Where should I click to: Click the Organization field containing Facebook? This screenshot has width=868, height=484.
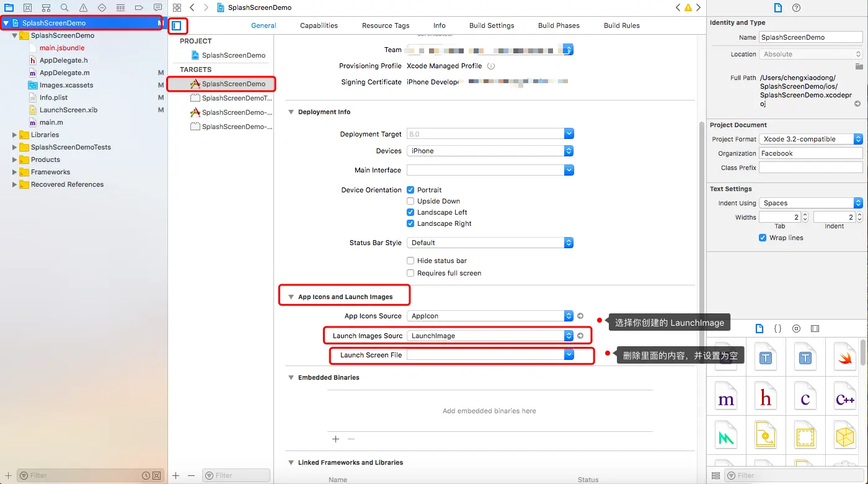pyautogui.click(x=811, y=153)
